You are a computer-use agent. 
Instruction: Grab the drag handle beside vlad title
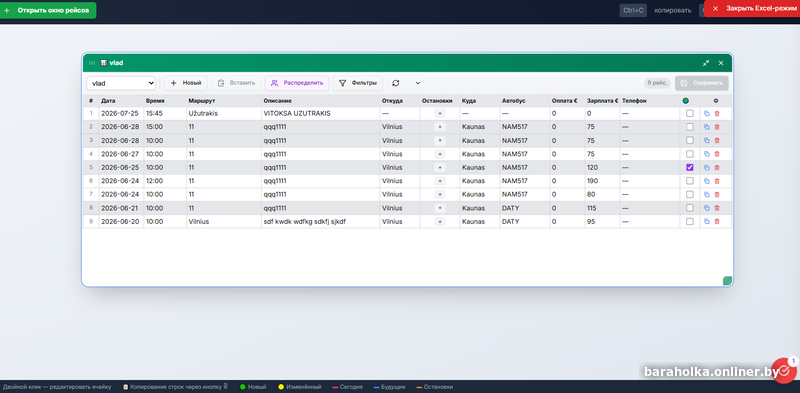[92, 63]
